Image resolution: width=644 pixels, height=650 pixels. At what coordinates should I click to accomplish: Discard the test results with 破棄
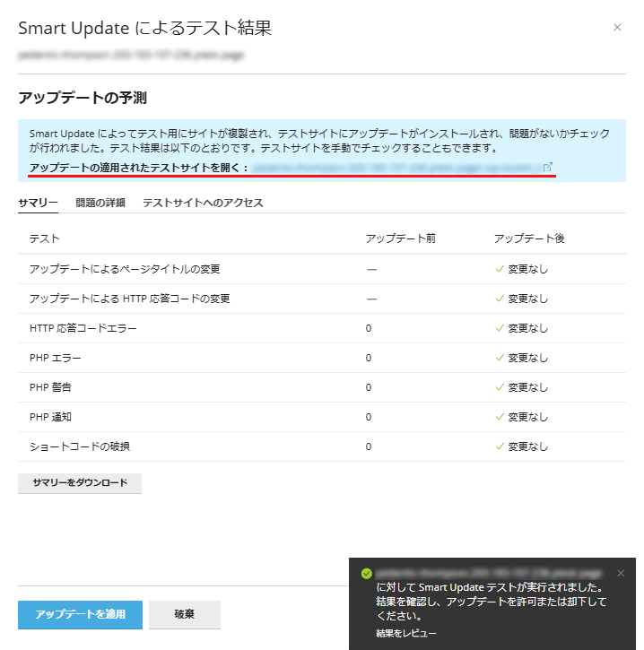185,615
